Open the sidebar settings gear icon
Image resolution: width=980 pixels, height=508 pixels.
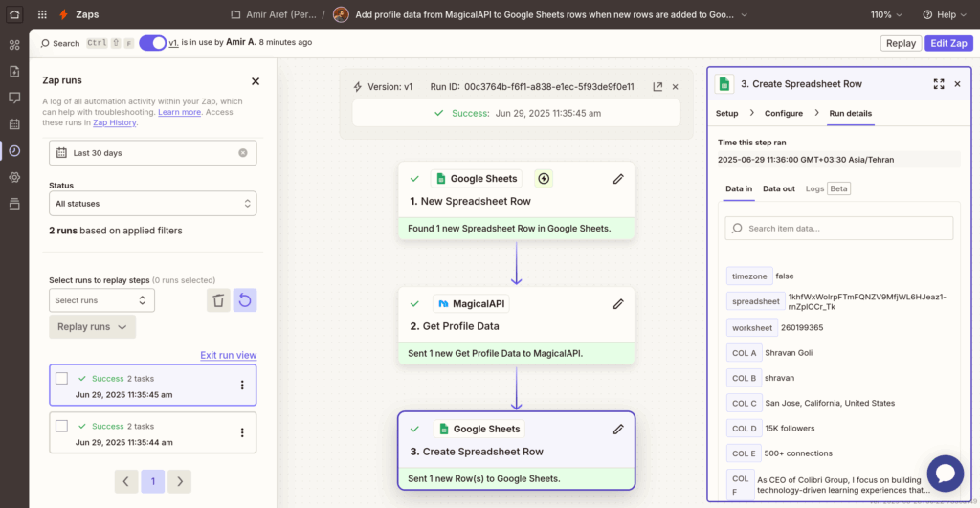pyautogui.click(x=14, y=177)
